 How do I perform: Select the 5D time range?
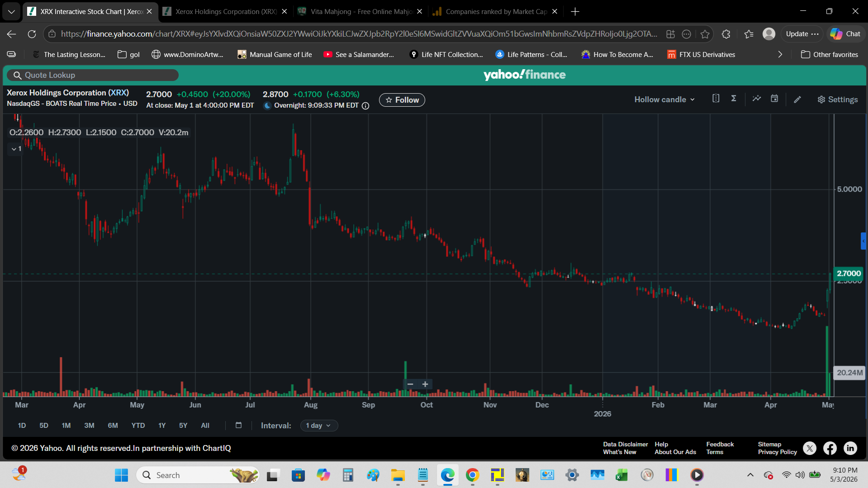(43, 426)
